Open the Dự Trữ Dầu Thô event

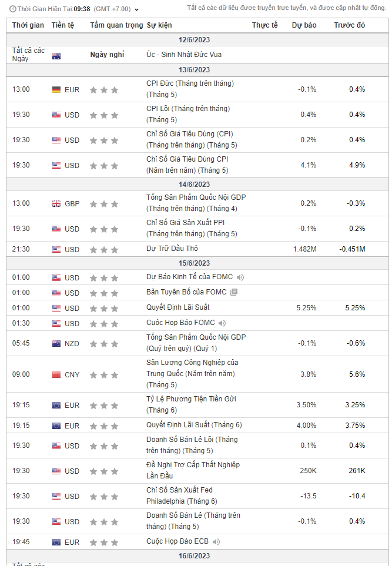[172, 249]
